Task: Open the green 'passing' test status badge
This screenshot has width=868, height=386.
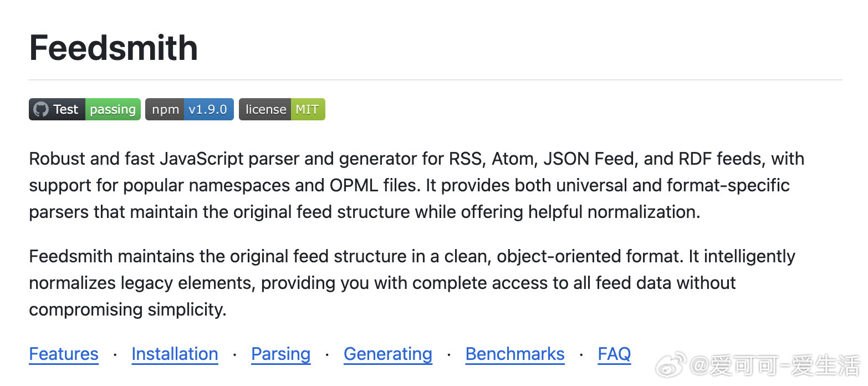Action: 113,109
